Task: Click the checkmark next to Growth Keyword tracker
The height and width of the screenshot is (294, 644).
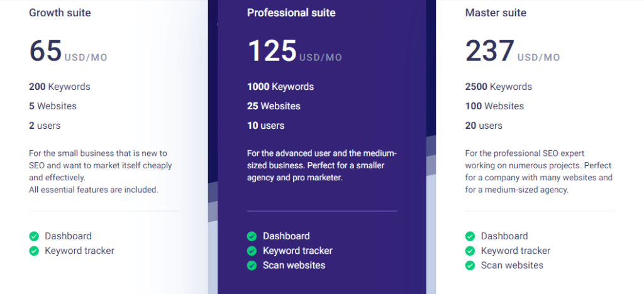Action: click(34, 251)
